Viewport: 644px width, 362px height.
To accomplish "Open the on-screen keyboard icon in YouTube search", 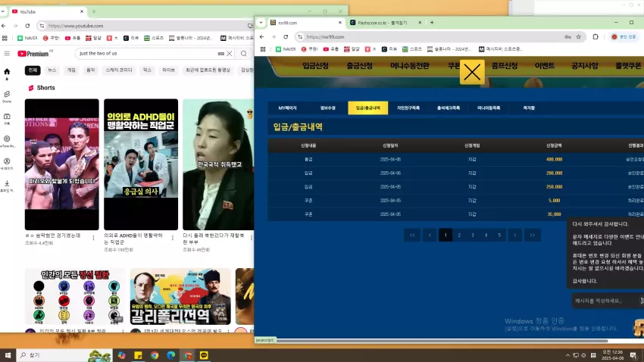I will click(221, 53).
